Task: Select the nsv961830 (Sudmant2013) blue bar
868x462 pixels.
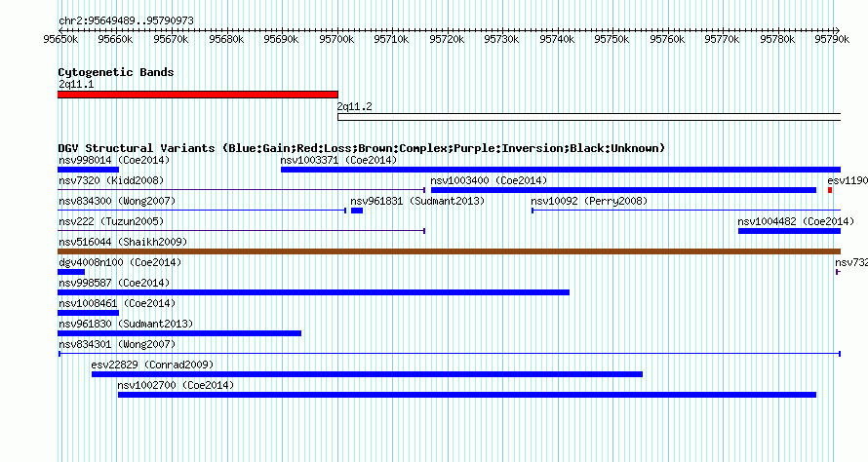Action: point(179,333)
